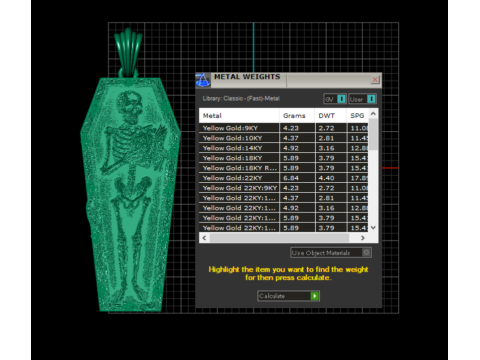Sort by the Metal column header
The image size is (480, 360).
click(239, 116)
